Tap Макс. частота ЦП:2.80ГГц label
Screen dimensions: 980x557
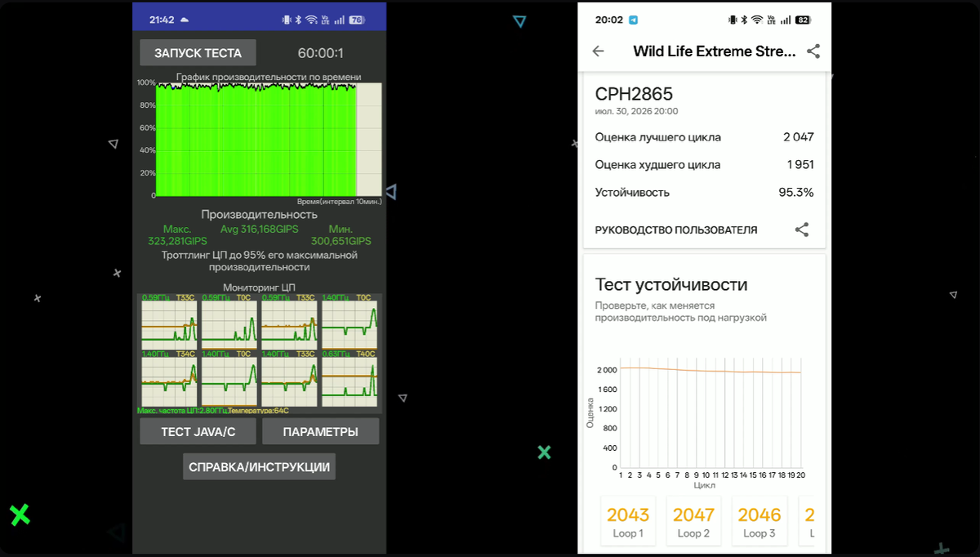point(182,411)
